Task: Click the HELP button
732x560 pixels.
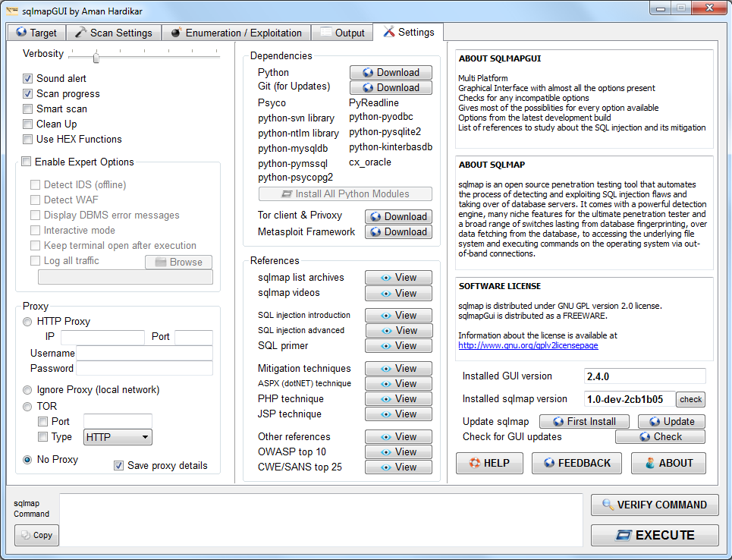Action: point(489,463)
